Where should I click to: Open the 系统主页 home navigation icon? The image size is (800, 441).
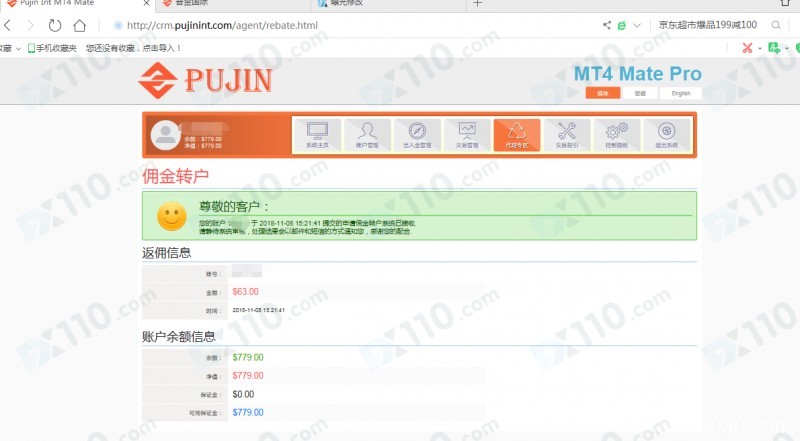(317, 135)
